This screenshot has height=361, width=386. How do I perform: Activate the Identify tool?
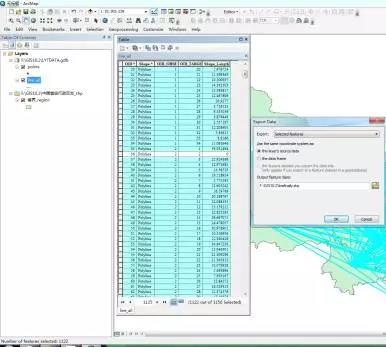coord(105,21)
